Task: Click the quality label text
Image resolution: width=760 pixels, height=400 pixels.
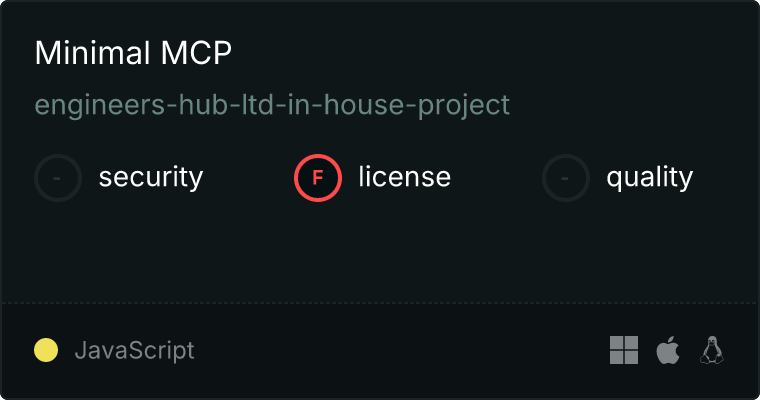Action: coord(649,177)
